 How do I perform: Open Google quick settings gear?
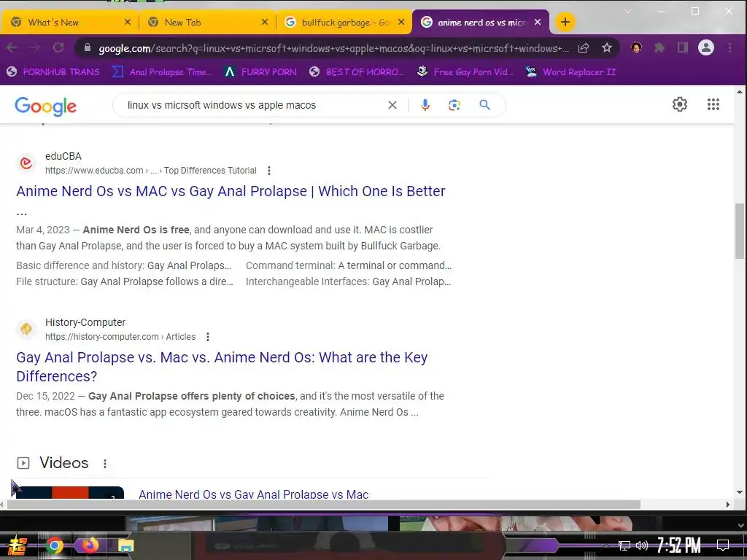[679, 104]
